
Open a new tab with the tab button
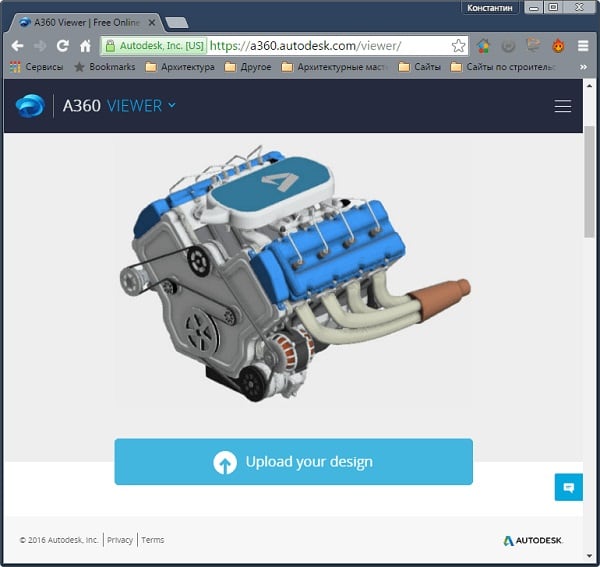[176, 23]
